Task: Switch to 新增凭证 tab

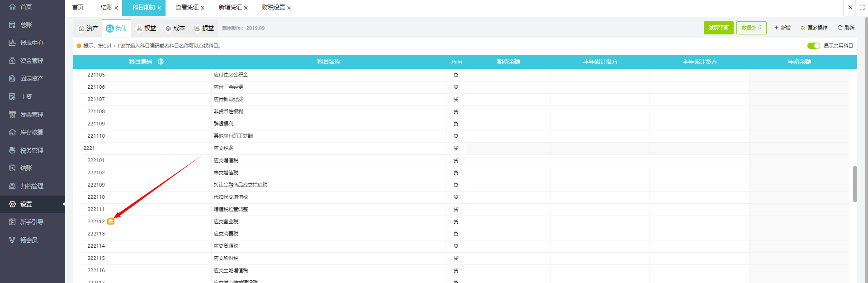Action: click(x=230, y=7)
